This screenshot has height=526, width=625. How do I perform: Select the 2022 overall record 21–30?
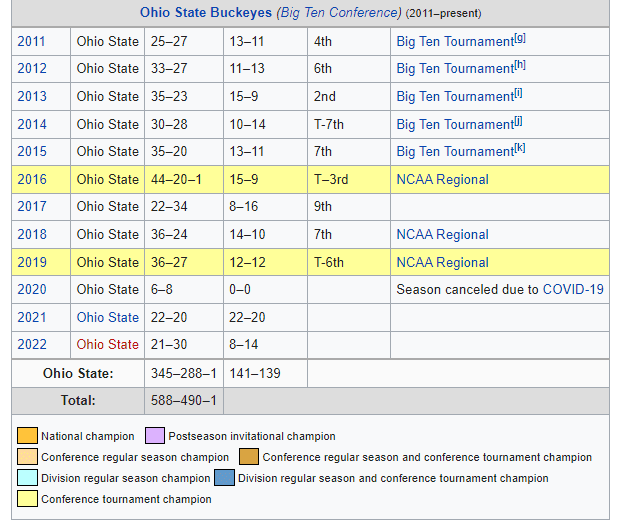coord(169,344)
